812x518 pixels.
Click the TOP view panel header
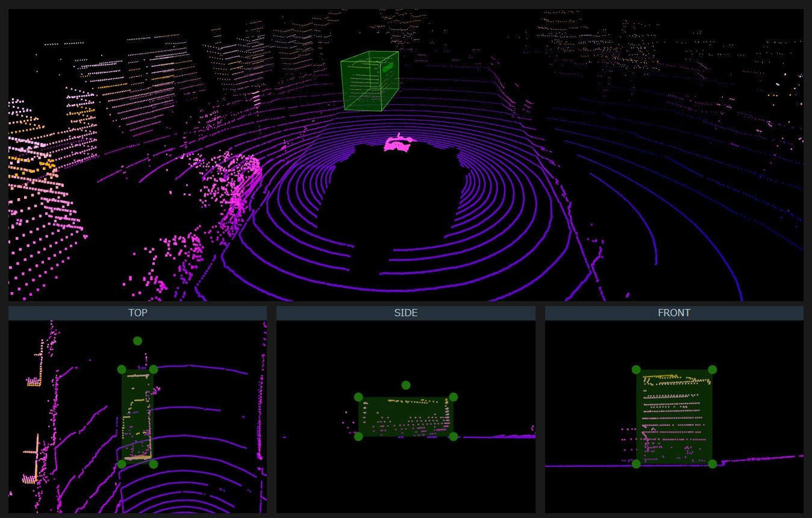[x=137, y=313]
